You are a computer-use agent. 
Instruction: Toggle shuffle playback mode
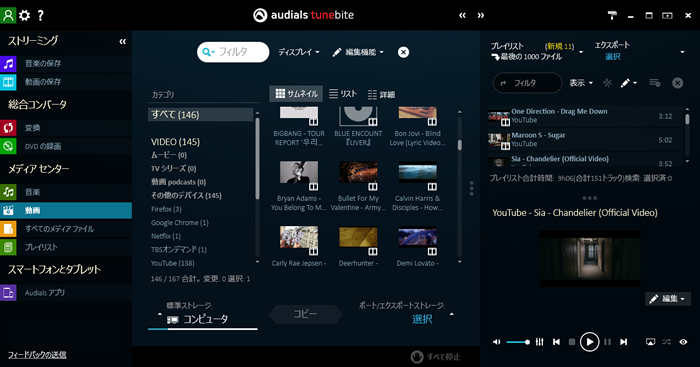tap(667, 342)
